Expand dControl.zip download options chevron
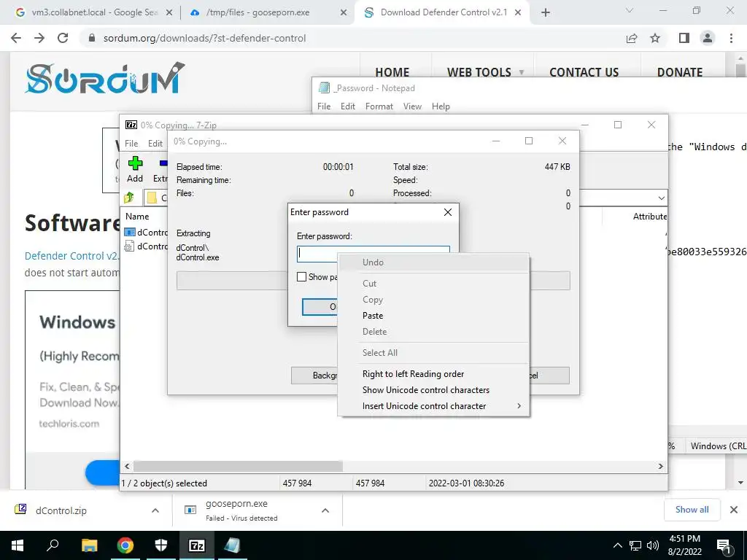This screenshot has height=560, width=747. (155, 510)
